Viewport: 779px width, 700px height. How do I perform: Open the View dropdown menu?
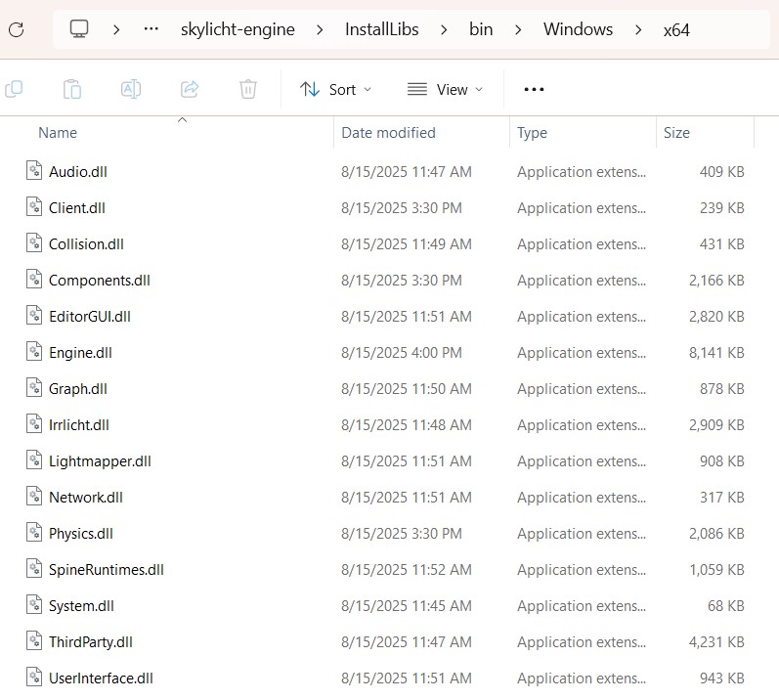pos(445,89)
